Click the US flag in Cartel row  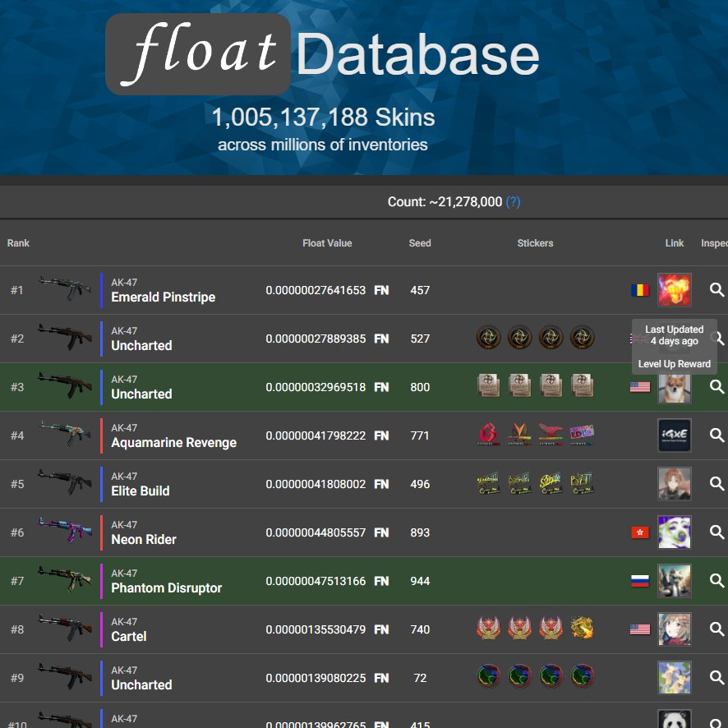pyautogui.click(x=640, y=629)
